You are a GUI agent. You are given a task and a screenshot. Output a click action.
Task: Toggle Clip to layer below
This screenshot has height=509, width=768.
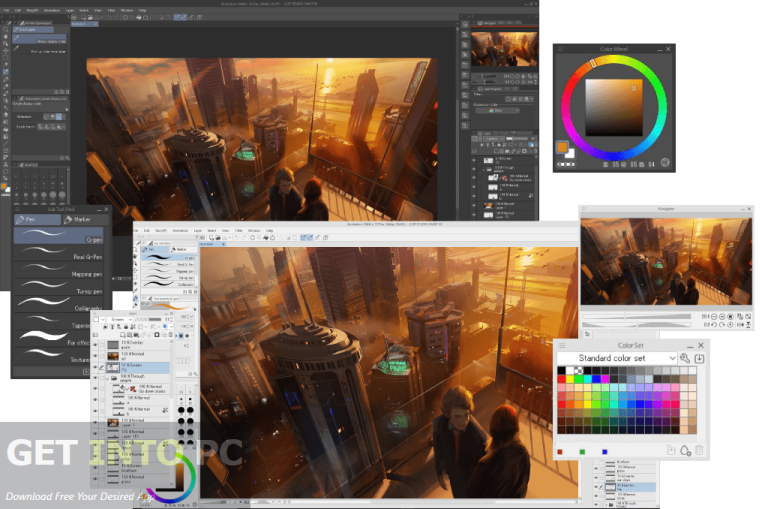[105, 327]
